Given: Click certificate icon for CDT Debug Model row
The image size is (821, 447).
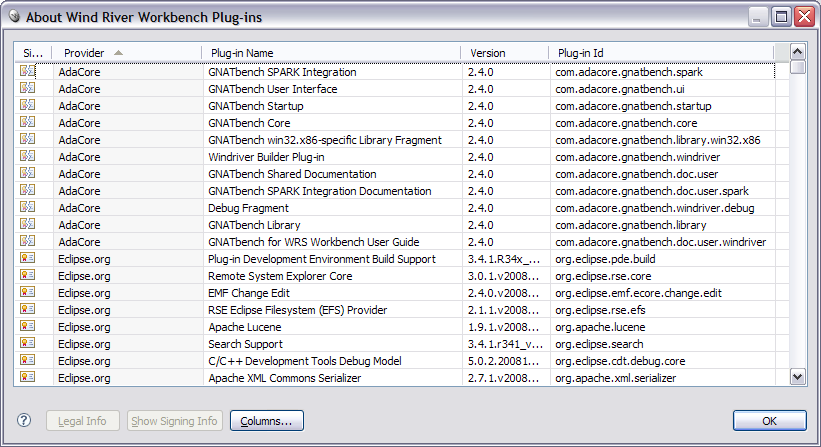Looking at the screenshot, I should (28, 360).
